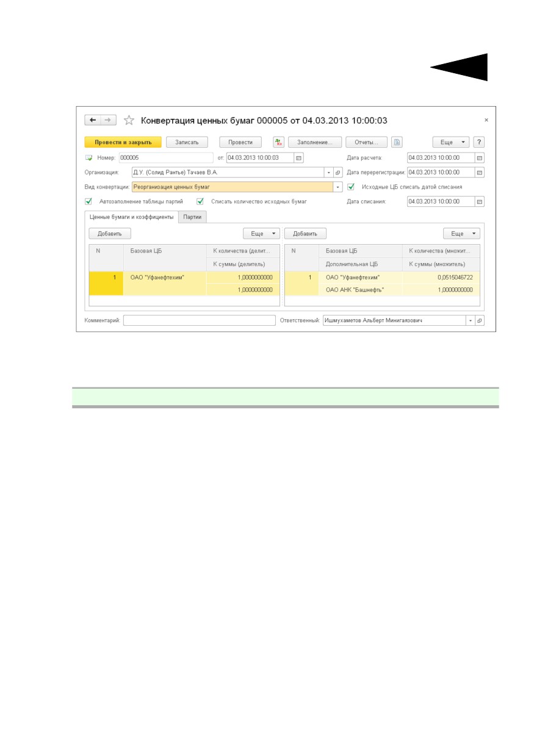This screenshot has height=756, width=534.
Task: Click the Записать button
Action: point(187,142)
